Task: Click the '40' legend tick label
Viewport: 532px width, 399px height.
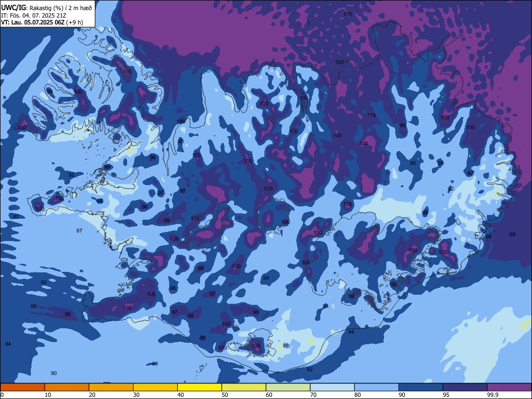Action: click(x=181, y=395)
